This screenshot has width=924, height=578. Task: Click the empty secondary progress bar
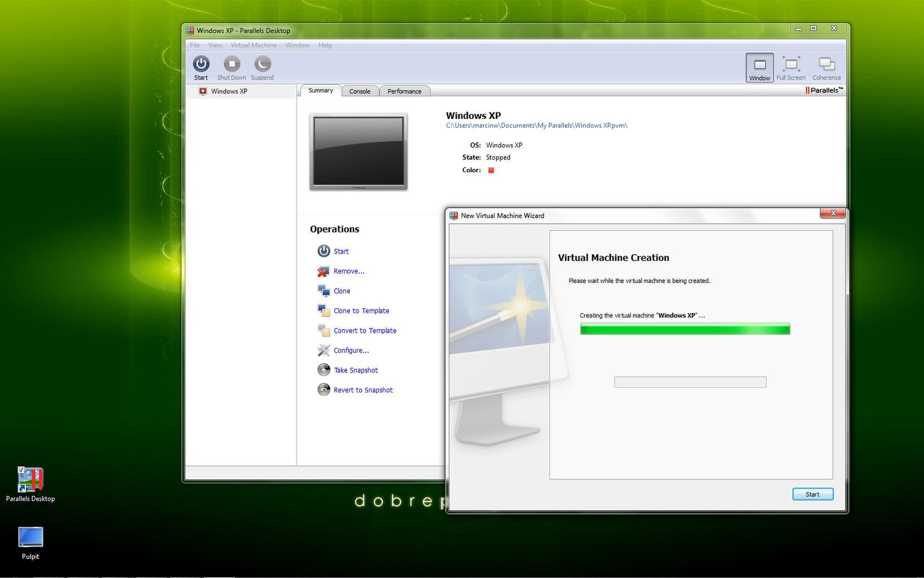click(x=690, y=382)
